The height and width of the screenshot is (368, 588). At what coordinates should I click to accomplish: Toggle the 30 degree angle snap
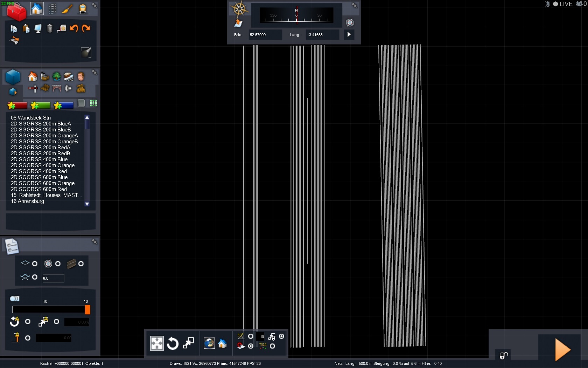251,336
